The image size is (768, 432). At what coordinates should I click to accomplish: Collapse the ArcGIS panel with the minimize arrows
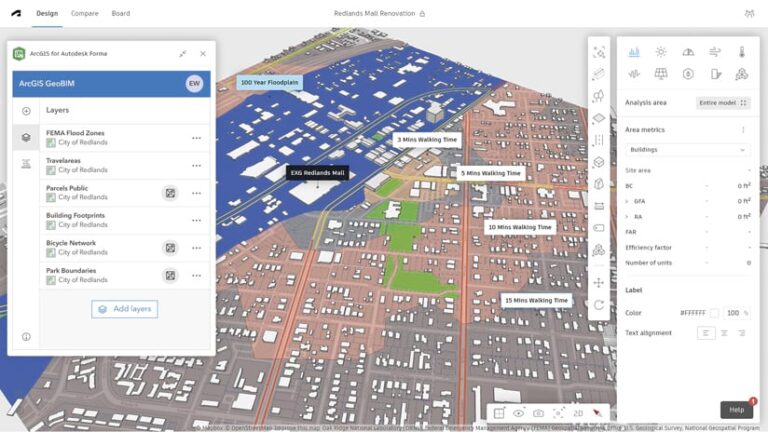[183, 53]
